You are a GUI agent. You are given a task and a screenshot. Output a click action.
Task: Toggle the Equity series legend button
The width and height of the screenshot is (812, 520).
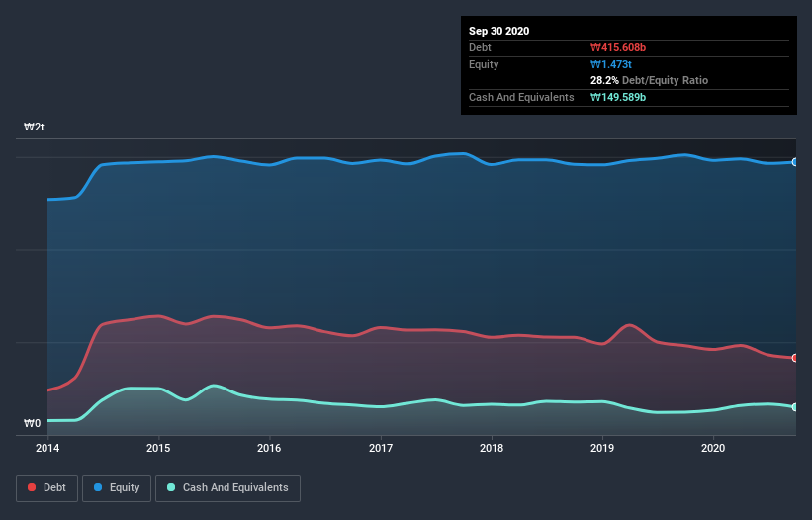click(x=117, y=488)
